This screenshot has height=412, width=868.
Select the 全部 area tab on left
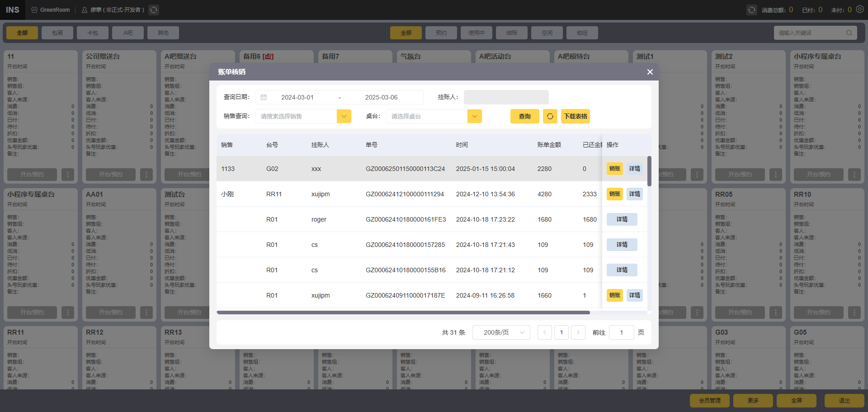pyautogui.click(x=22, y=33)
